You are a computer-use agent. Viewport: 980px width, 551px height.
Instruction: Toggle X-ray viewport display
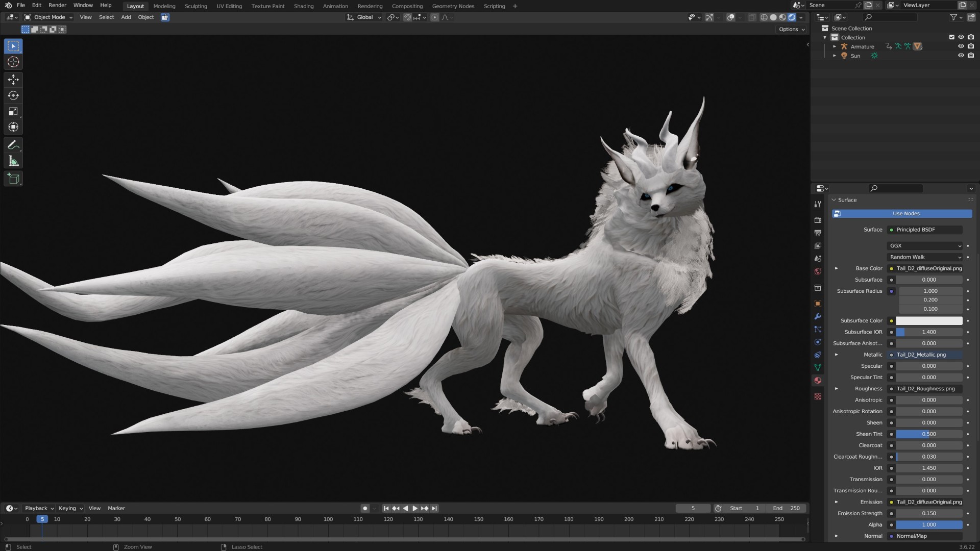coord(752,17)
